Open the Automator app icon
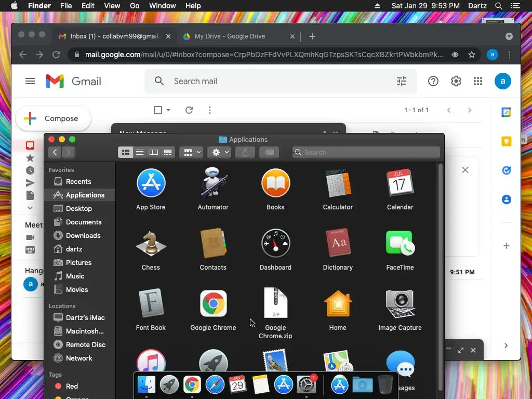Viewport: 532px width, 399px height. [213, 182]
